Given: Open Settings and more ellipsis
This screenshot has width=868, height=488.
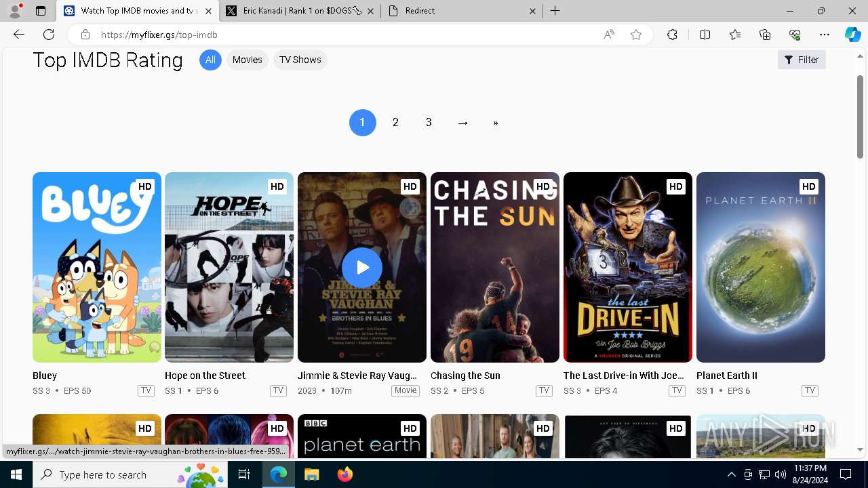Looking at the screenshot, I should [825, 35].
